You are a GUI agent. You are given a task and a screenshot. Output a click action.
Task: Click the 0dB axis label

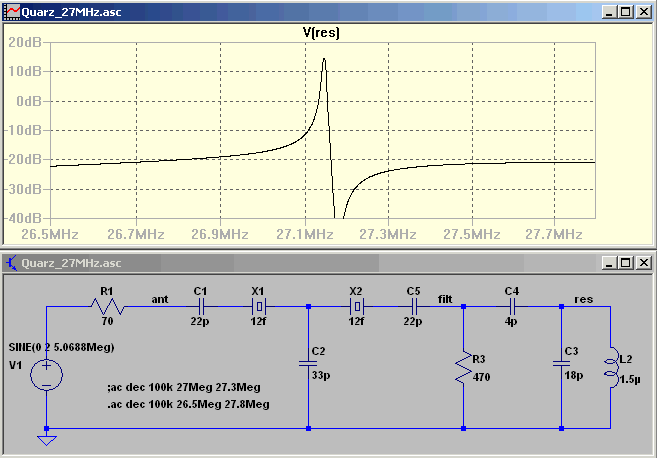click(x=29, y=101)
